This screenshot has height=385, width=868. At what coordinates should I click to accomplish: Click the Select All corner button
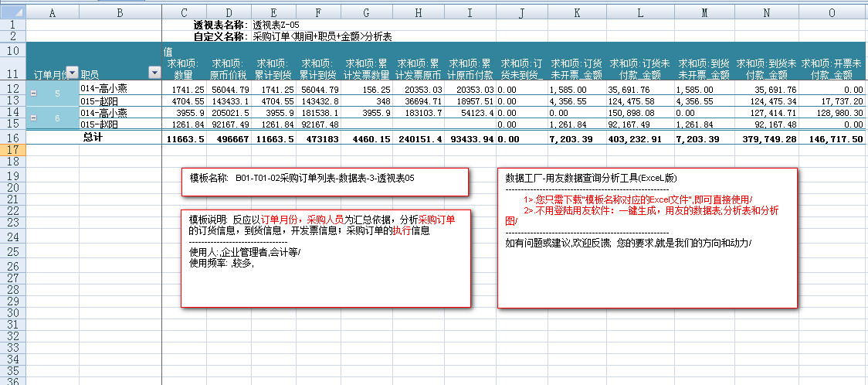(12, 13)
